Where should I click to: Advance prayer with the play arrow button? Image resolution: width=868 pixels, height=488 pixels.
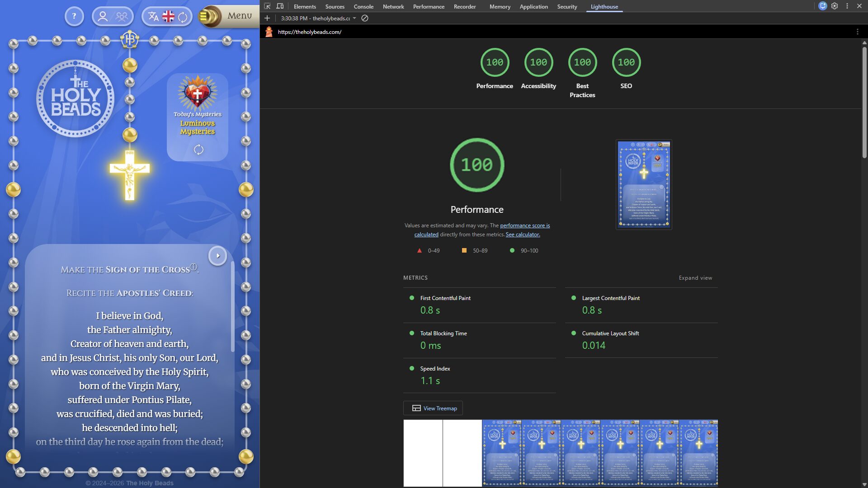pyautogui.click(x=217, y=256)
